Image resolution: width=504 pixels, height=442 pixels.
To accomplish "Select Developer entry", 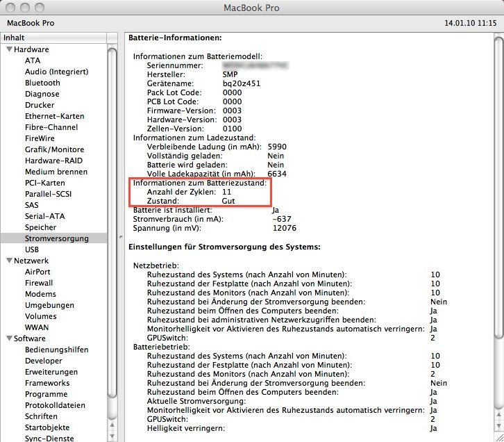I will click(44, 361).
